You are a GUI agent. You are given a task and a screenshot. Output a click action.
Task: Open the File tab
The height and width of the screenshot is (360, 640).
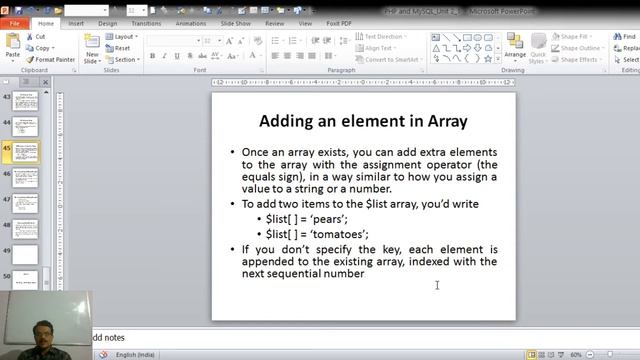coord(15,24)
